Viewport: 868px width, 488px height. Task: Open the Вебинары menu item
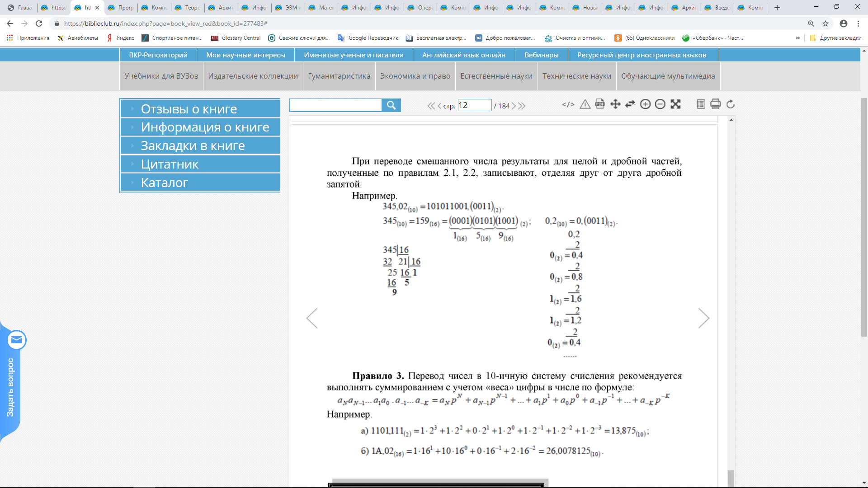pyautogui.click(x=541, y=55)
